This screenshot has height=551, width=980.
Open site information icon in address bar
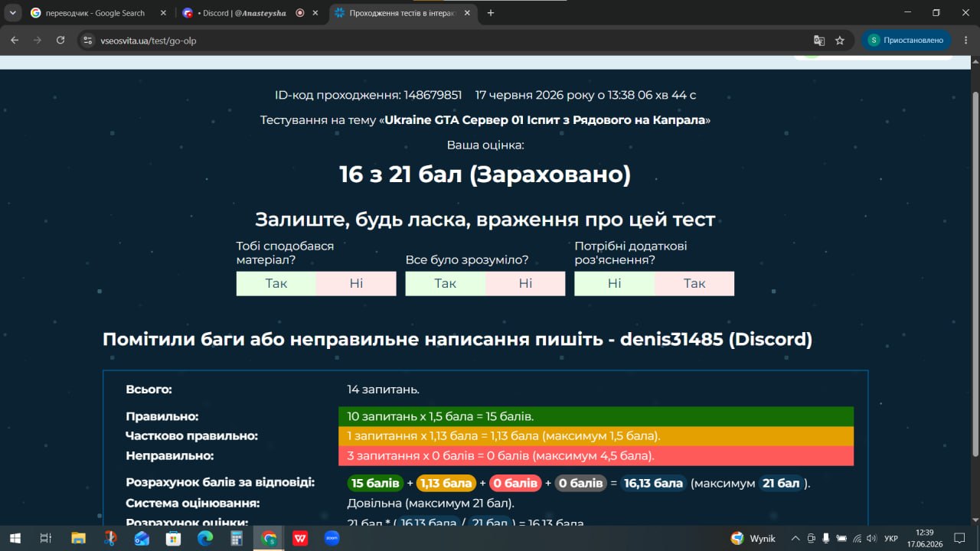click(87, 41)
